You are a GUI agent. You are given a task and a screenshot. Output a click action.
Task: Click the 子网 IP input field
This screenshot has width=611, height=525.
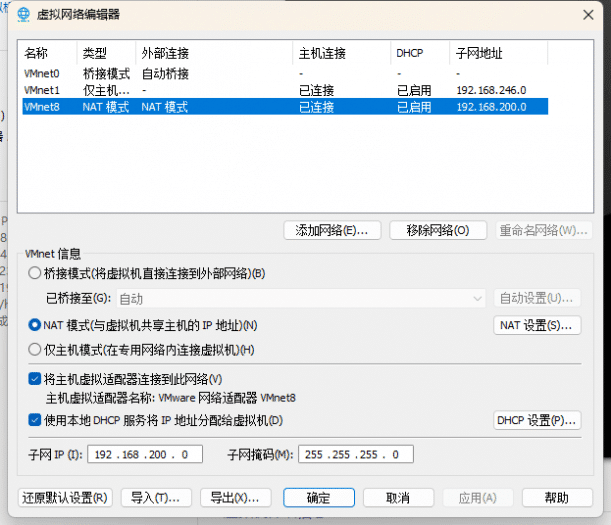tap(145, 454)
